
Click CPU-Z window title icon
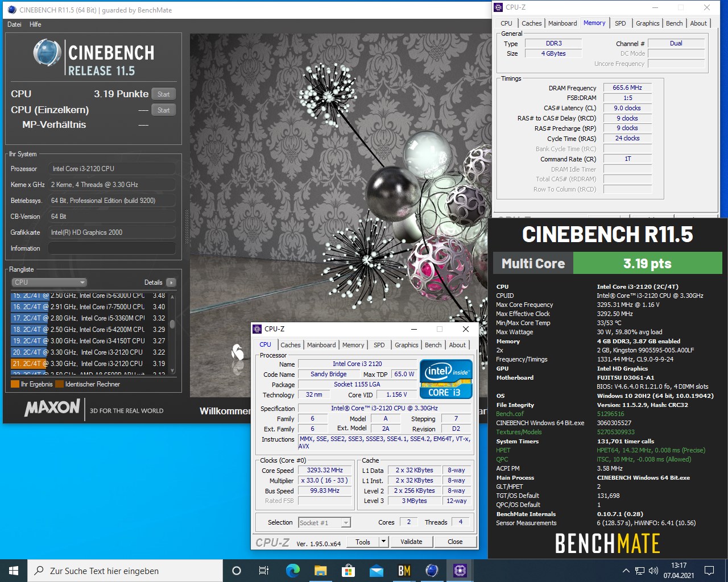[257, 329]
